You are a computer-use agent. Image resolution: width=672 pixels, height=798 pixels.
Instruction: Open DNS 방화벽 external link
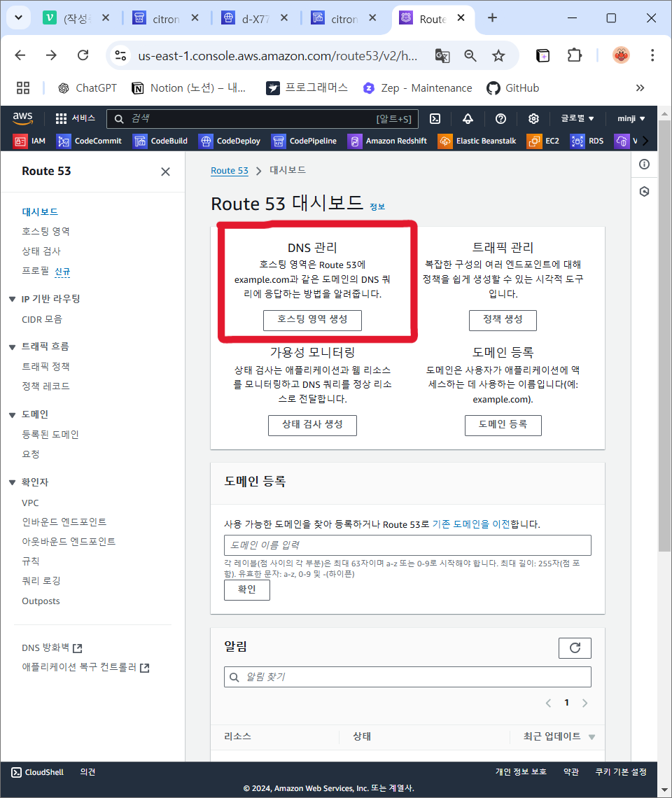tap(52, 648)
